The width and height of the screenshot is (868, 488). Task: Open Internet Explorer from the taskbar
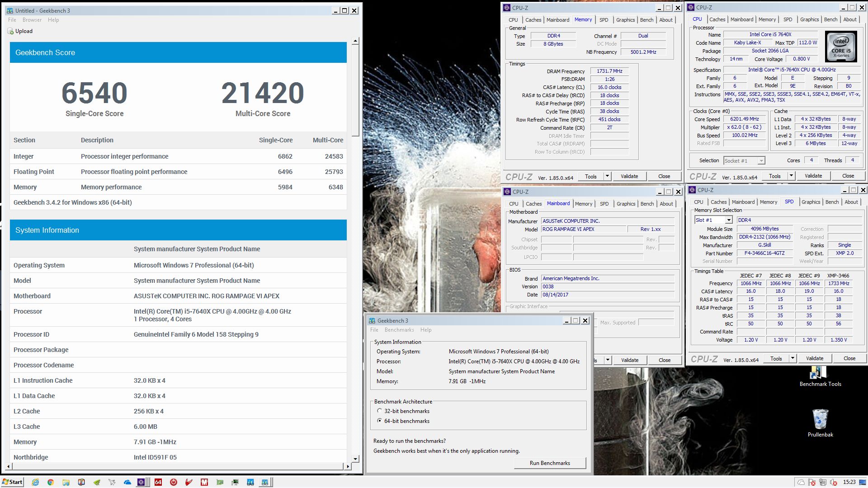35,482
